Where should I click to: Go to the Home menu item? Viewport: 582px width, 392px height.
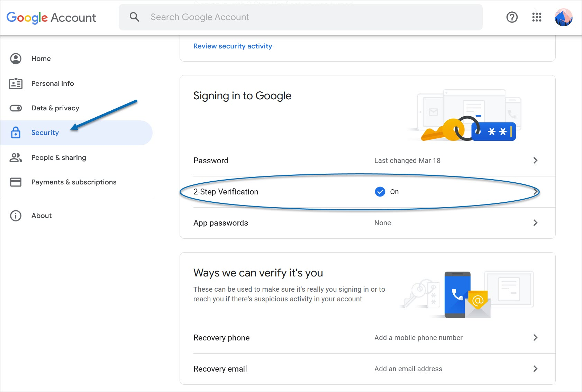[x=41, y=58]
